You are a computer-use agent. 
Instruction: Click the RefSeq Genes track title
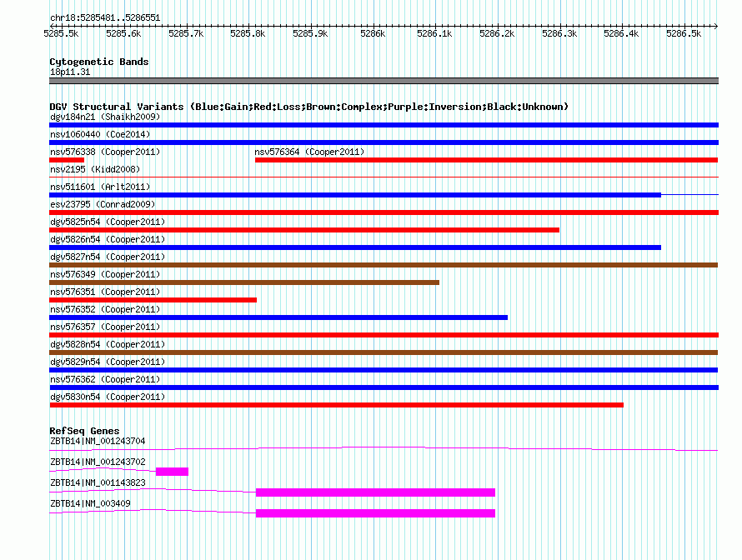84,431
